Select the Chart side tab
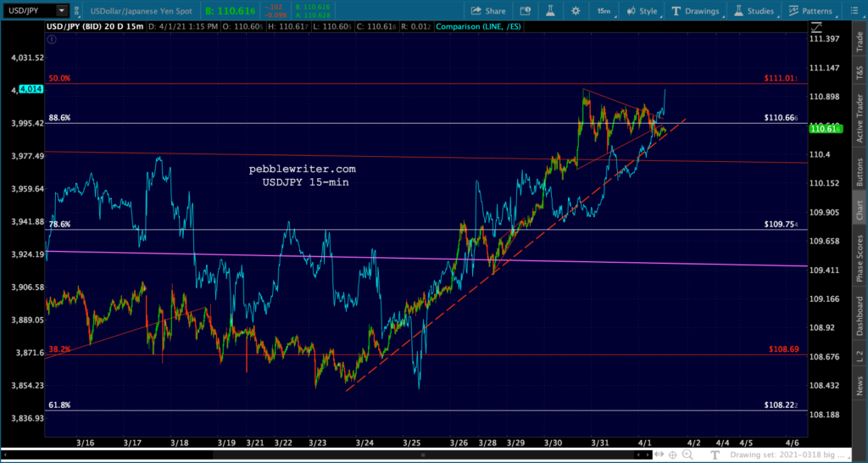Image resolution: width=868 pixels, height=463 pixels. click(x=860, y=207)
